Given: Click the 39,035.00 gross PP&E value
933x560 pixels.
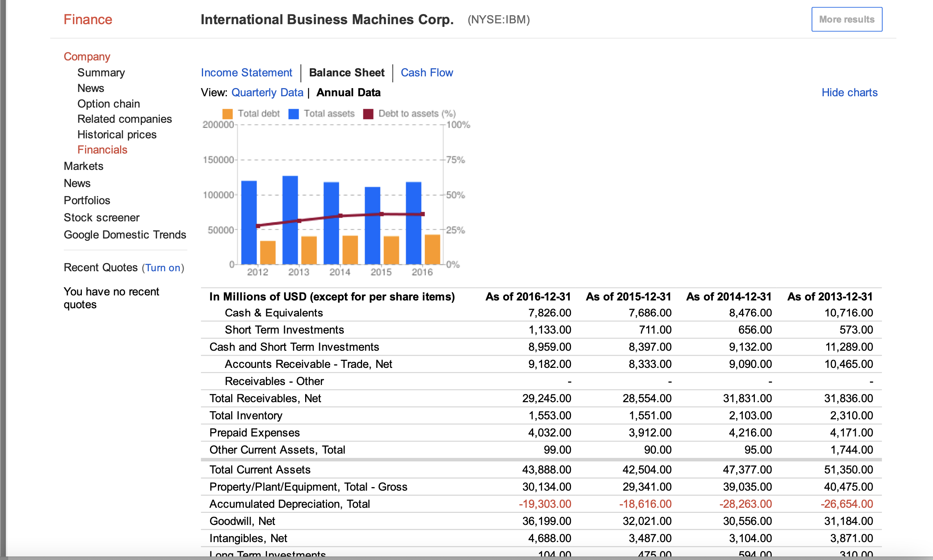Looking at the screenshot, I should 747,487.
